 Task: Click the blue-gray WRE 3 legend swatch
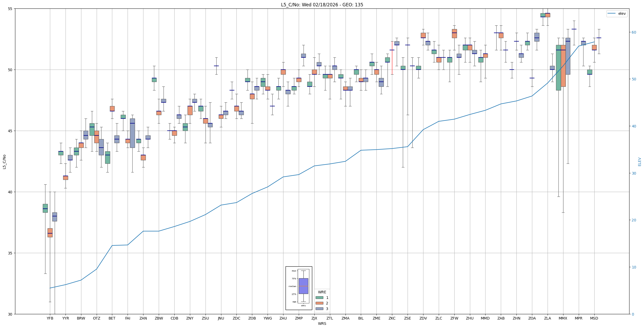(x=319, y=309)
